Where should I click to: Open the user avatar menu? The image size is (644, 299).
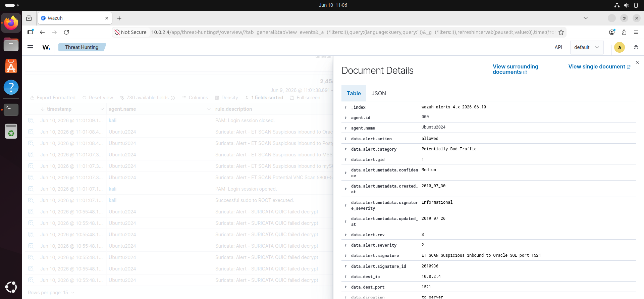tap(619, 47)
